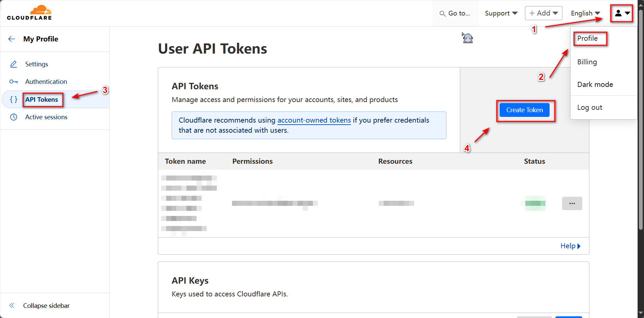Click the Collapse sidebar double-chevron icon
The image size is (644, 318).
click(x=12, y=306)
